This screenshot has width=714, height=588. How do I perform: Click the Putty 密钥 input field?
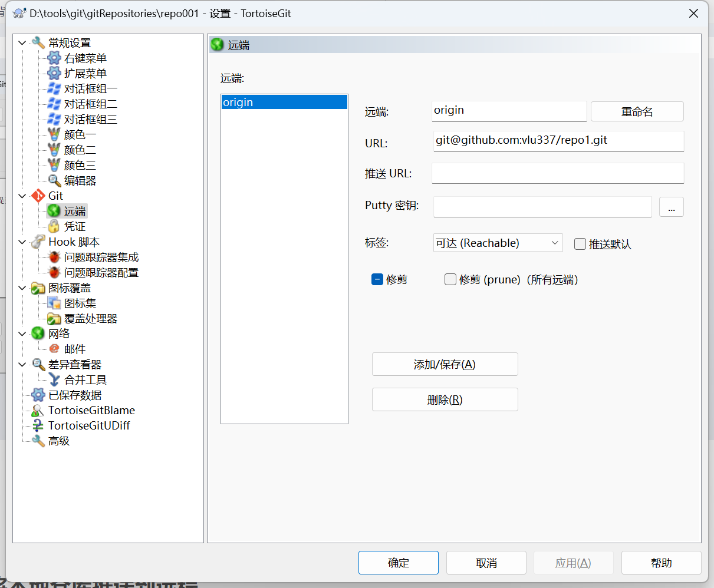point(542,207)
